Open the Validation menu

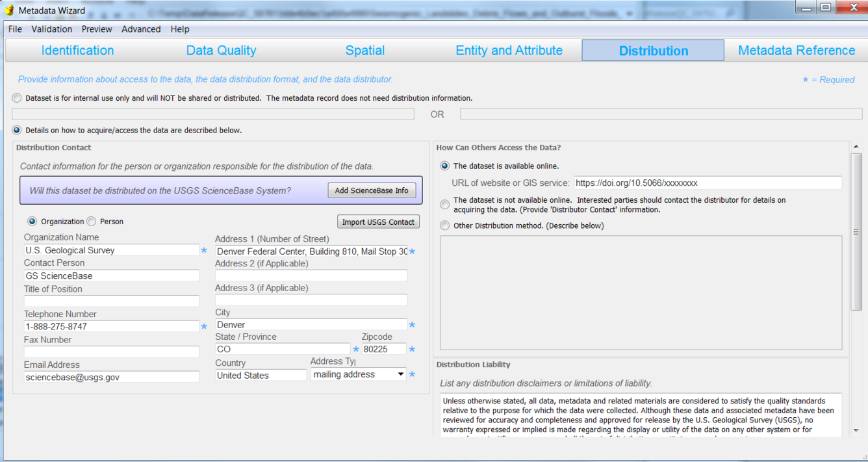click(x=52, y=29)
